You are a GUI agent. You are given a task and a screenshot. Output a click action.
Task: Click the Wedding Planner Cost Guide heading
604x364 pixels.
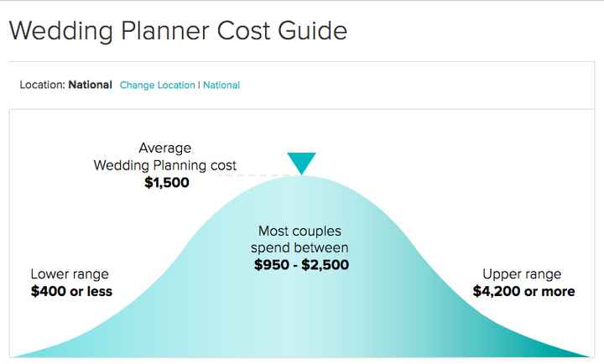(177, 31)
